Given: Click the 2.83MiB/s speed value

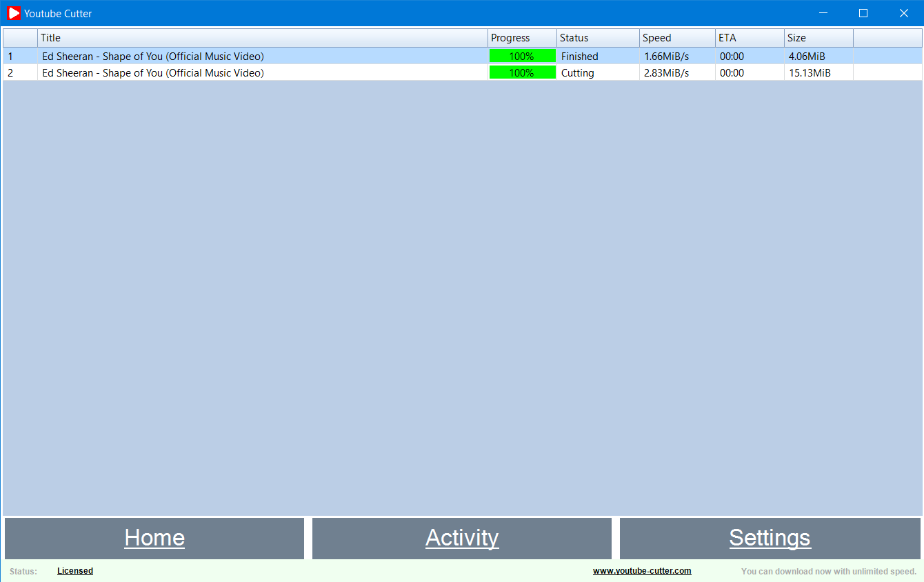Looking at the screenshot, I should click(x=666, y=73).
